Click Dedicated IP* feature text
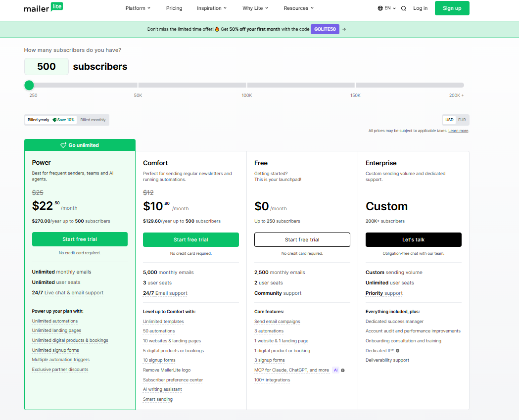The height and width of the screenshot is (420, 519). click(379, 351)
